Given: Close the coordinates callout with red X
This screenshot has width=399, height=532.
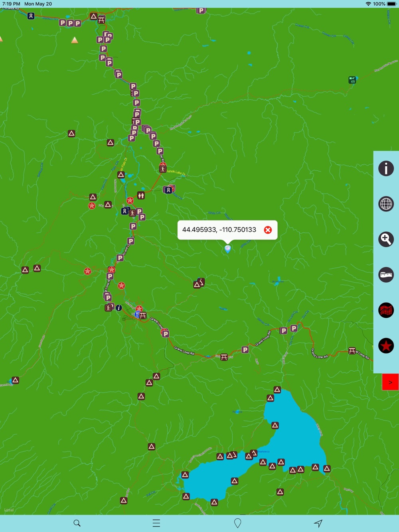Looking at the screenshot, I should coord(268,230).
